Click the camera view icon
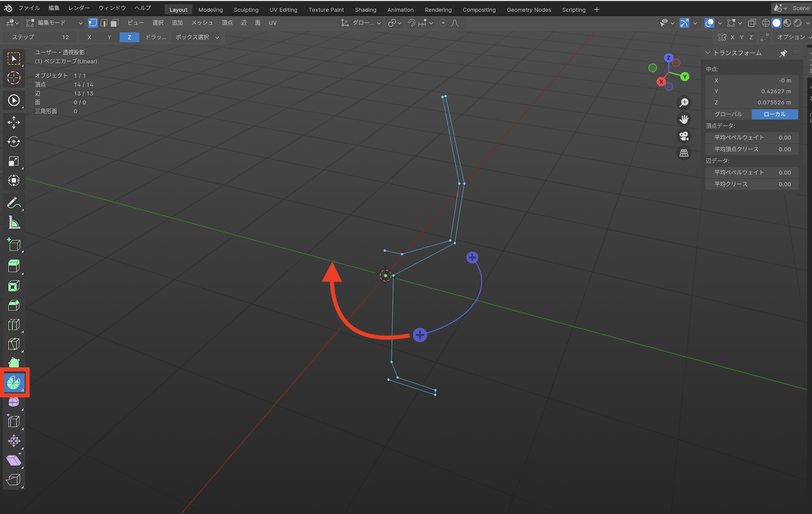The image size is (812, 514). (x=684, y=136)
